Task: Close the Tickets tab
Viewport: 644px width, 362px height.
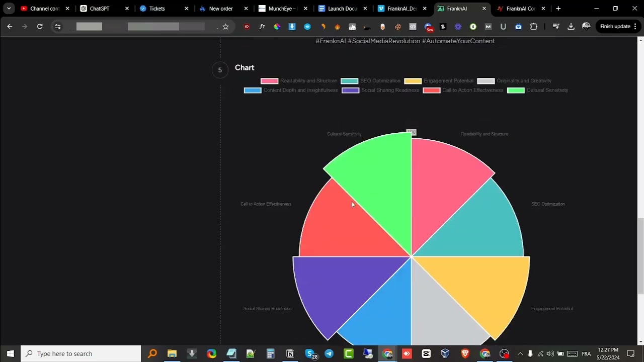Action: (x=187, y=9)
